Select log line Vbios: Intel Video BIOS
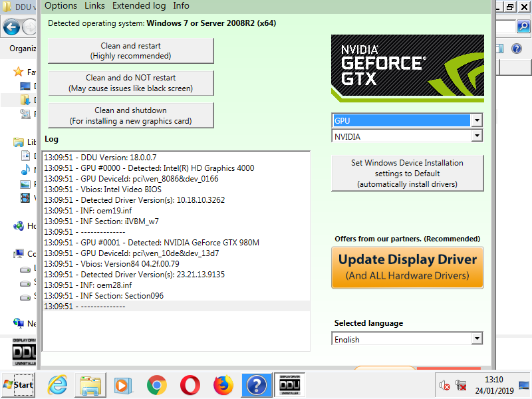 176,190
